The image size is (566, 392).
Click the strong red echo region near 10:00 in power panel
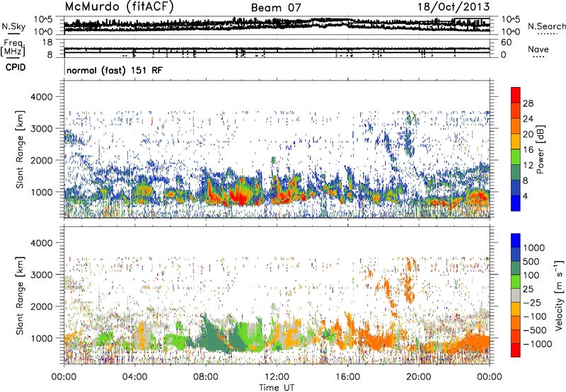click(240, 197)
